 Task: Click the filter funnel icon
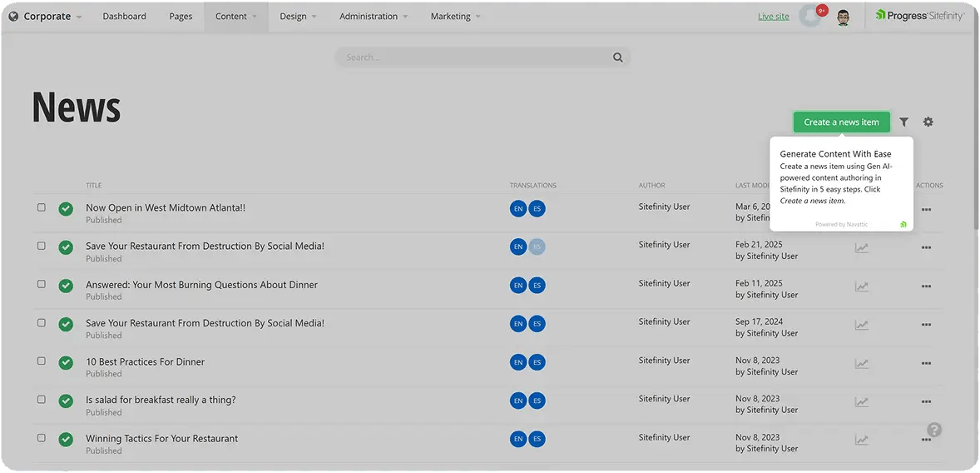(904, 122)
